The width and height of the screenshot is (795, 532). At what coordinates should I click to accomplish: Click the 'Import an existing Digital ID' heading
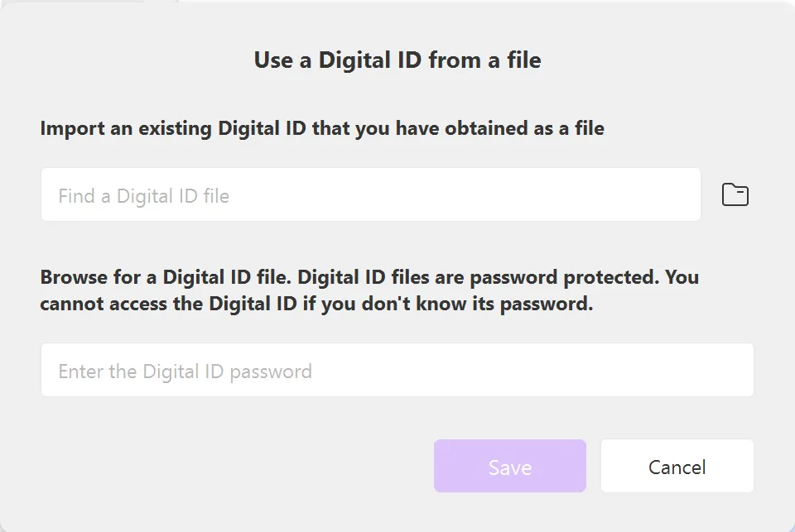point(321,129)
